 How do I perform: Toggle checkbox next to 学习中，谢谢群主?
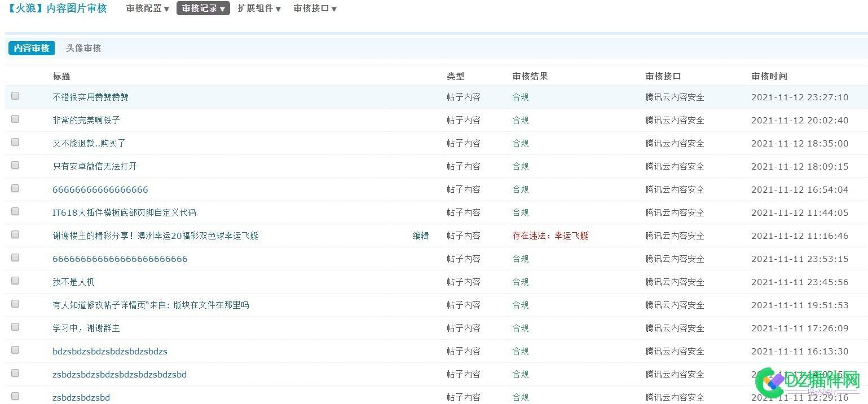[15, 327]
